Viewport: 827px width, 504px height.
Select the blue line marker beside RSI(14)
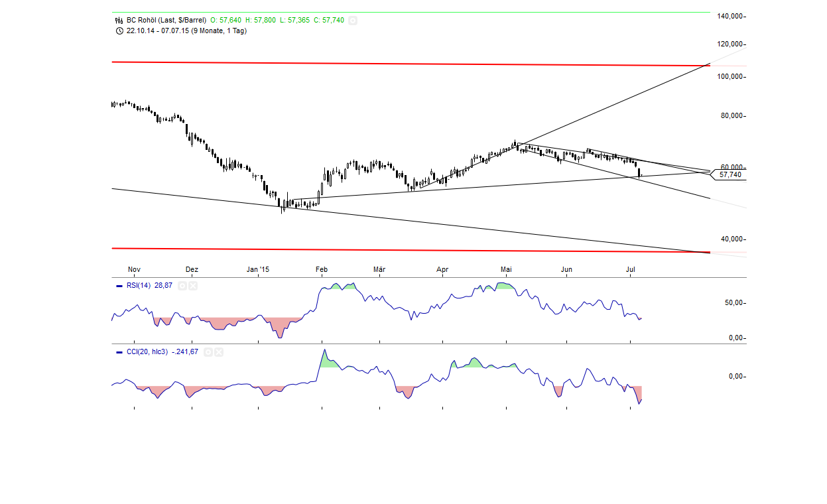click(119, 286)
